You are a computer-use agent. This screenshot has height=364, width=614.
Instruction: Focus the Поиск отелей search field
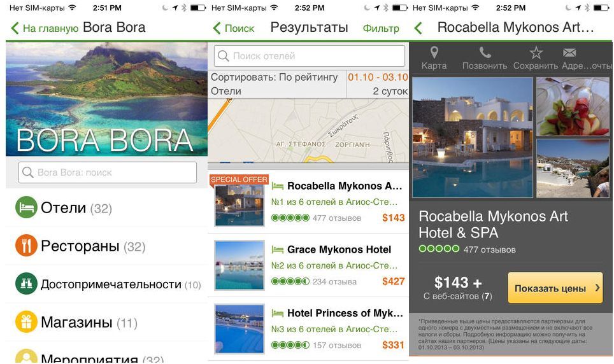click(310, 56)
